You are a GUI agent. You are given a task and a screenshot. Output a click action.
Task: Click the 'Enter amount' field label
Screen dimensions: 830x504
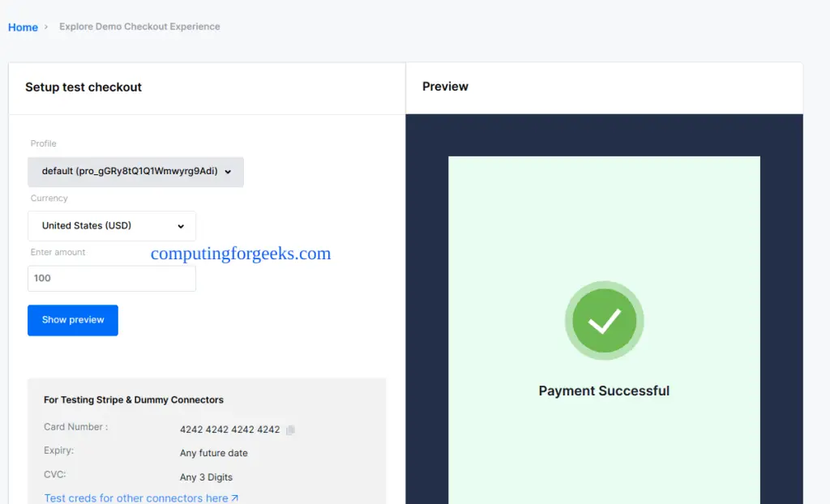pos(58,252)
